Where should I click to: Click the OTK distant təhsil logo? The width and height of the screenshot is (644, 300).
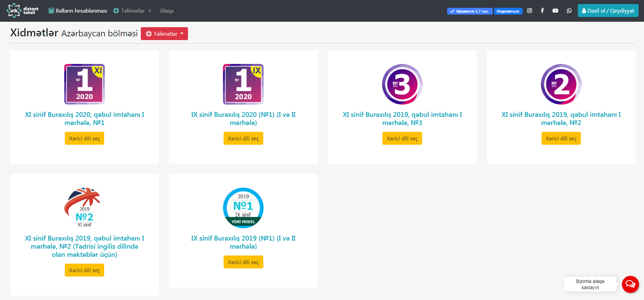(x=22, y=11)
